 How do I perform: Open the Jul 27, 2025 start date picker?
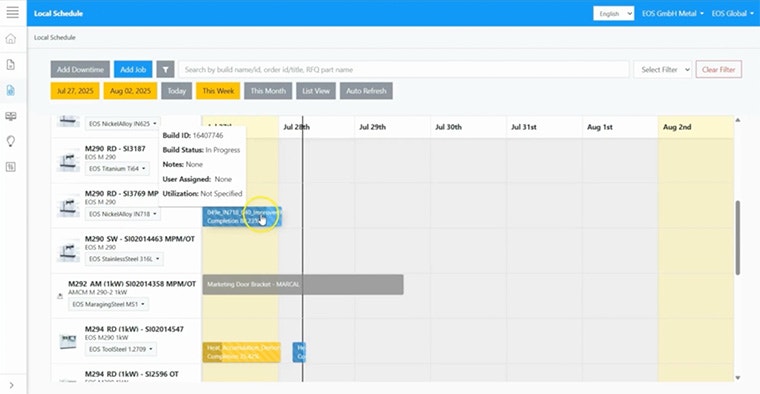(x=75, y=91)
